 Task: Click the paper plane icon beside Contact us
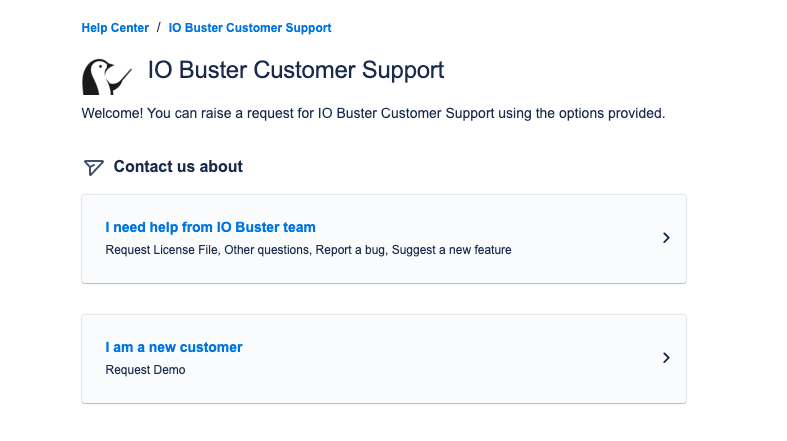pyautogui.click(x=93, y=167)
